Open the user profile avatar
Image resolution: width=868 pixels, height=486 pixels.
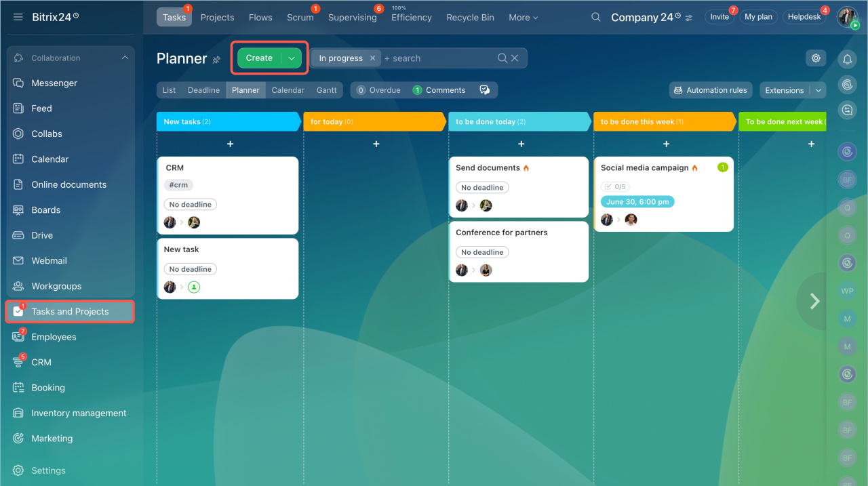pos(847,17)
